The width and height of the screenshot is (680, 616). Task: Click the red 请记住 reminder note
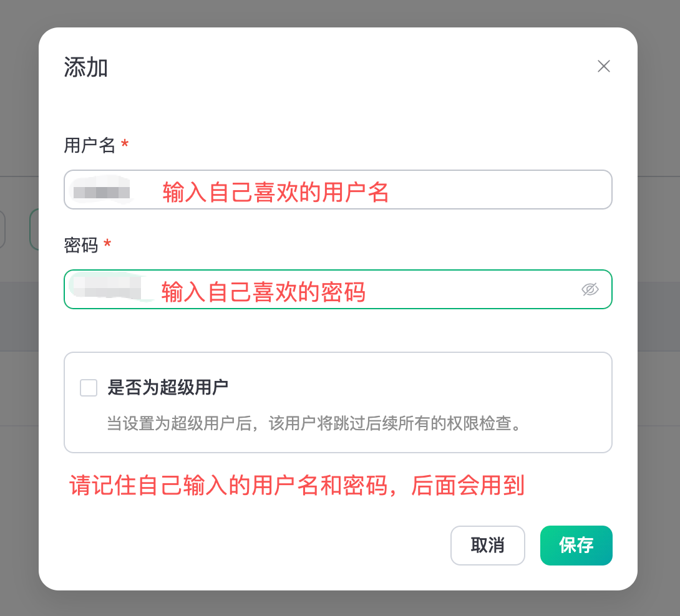point(296,486)
